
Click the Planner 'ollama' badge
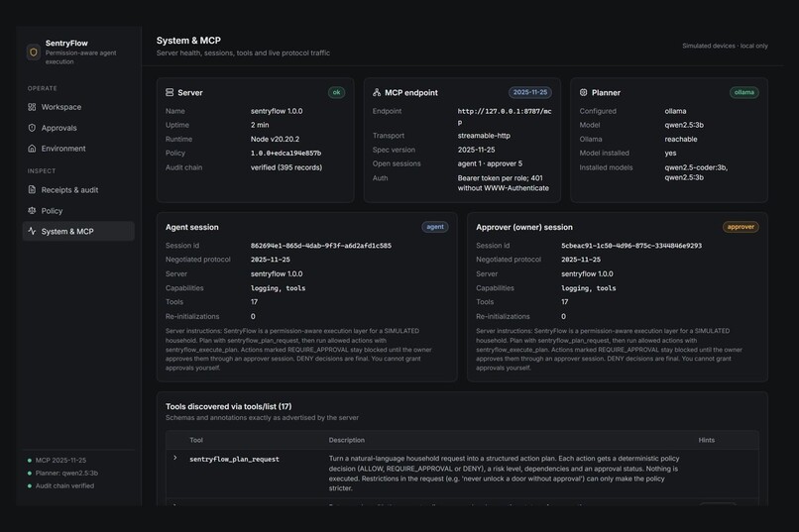click(743, 92)
